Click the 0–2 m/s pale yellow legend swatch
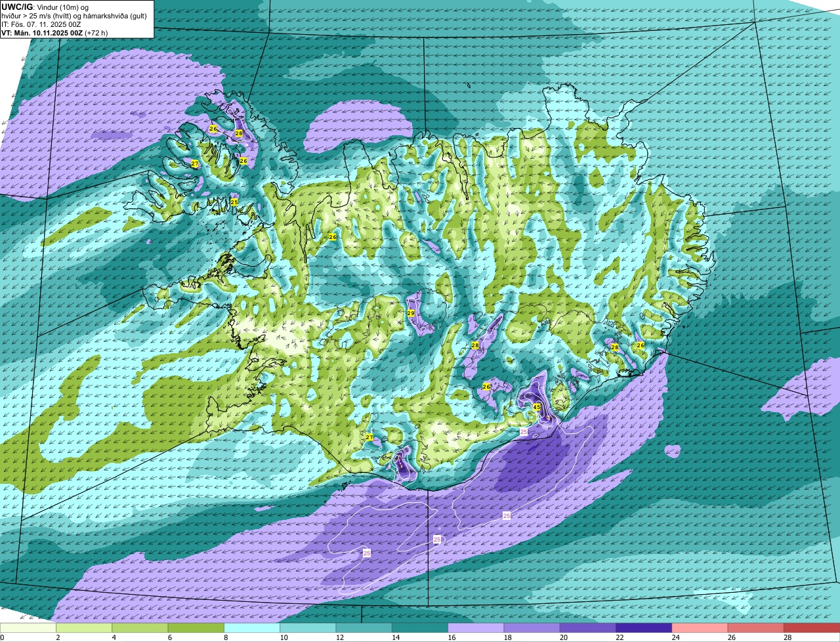 tap(28, 628)
